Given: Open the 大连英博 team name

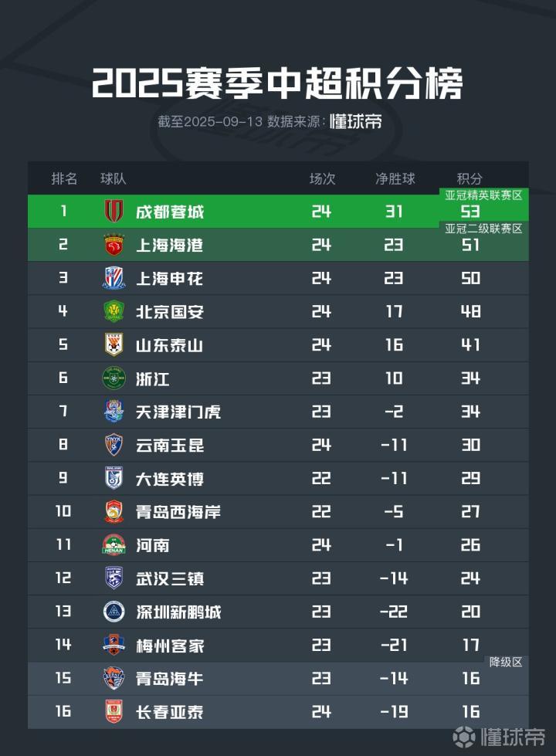Looking at the screenshot, I should (x=169, y=479).
